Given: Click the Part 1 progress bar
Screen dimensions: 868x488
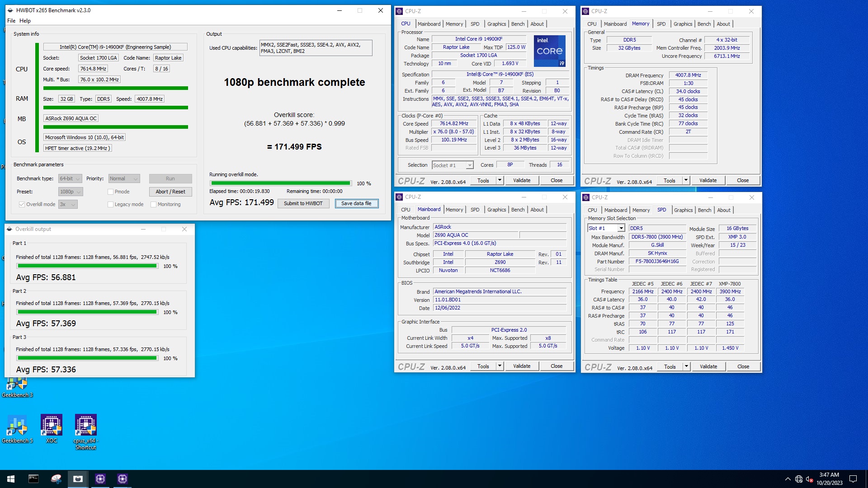Looking at the screenshot, I should (x=87, y=266).
